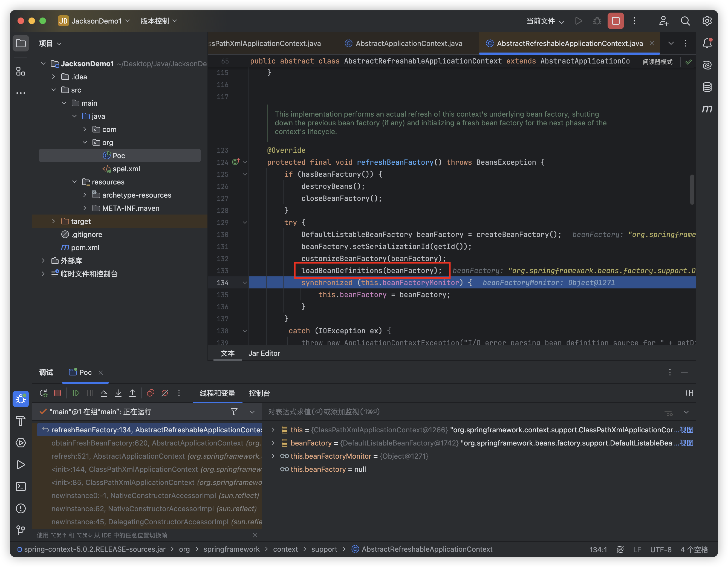Click the Run current file icon

pyautogui.click(x=579, y=21)
